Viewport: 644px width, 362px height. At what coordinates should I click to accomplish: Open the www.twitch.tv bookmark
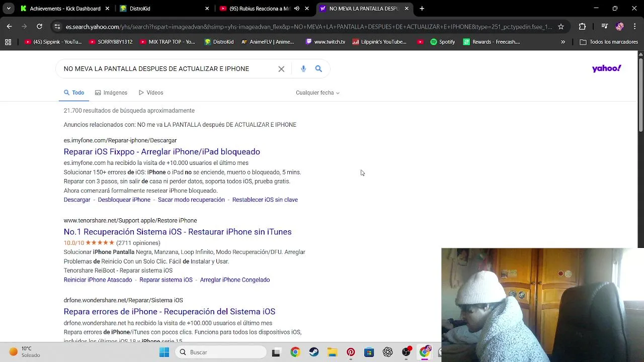(x=325, y=42)
